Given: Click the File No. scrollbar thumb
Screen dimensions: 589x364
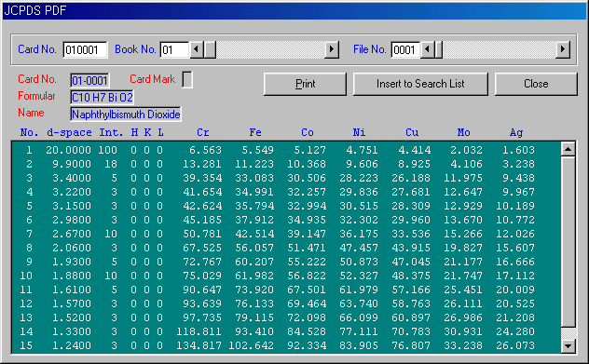Looking at the screenshot, I should point(438,49).
